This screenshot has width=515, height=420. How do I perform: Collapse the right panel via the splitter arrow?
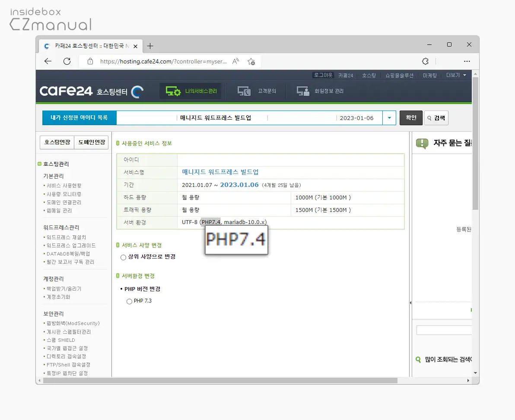410,303
